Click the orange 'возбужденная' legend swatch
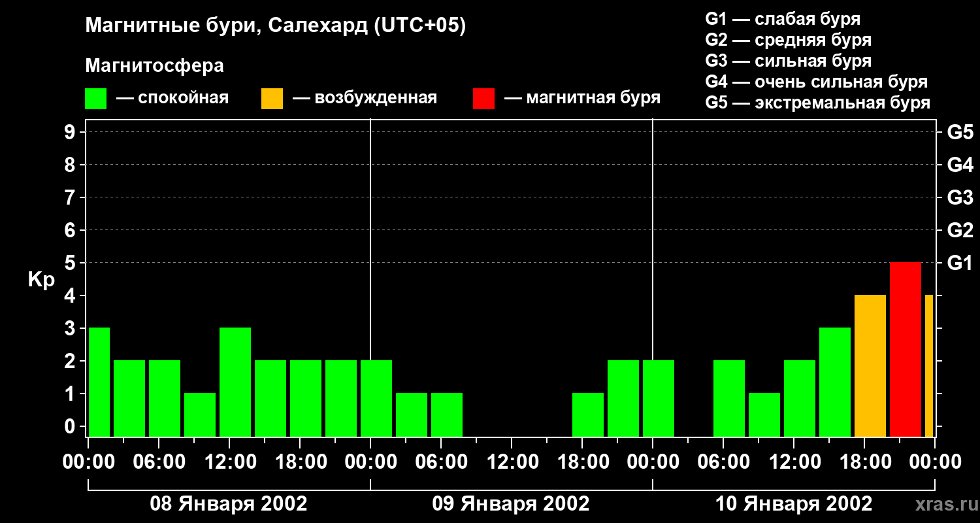The image size is (980, 523). (x=272, y=99)
